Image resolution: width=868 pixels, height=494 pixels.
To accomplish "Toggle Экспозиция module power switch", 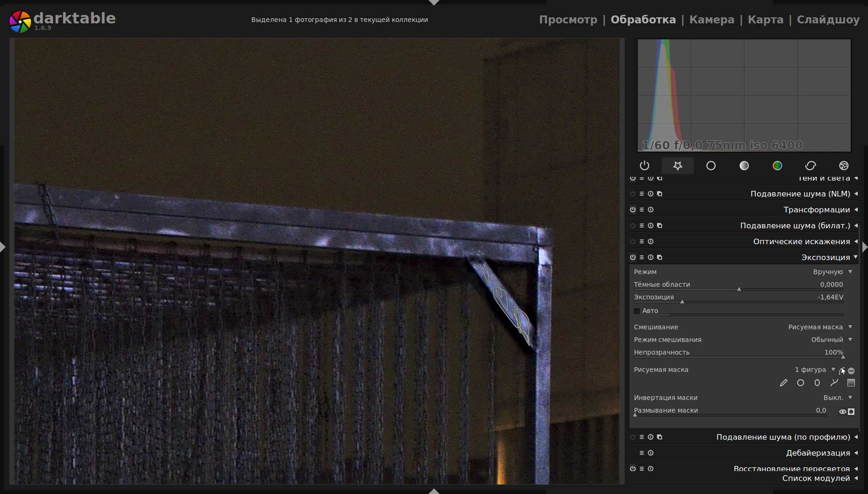I will pos(633,257).
